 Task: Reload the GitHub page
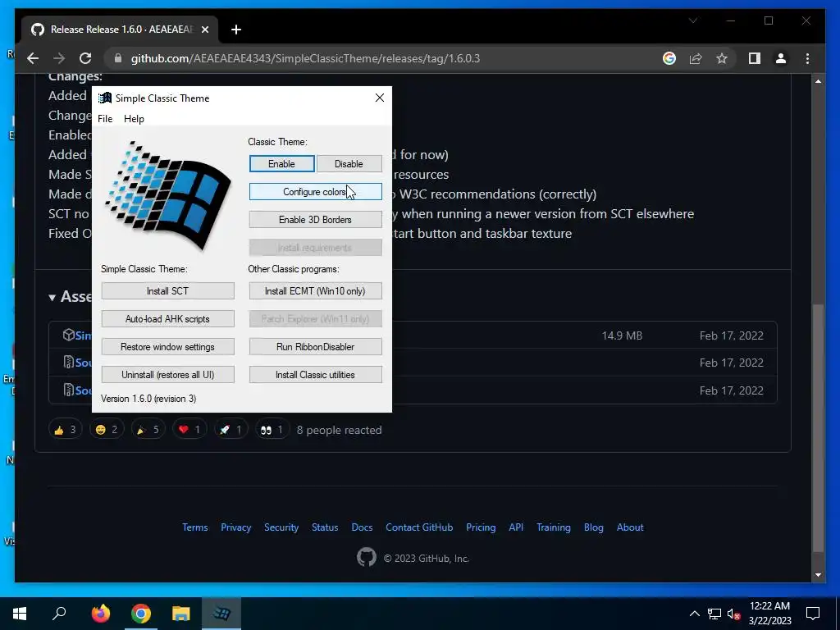(85, 58)
